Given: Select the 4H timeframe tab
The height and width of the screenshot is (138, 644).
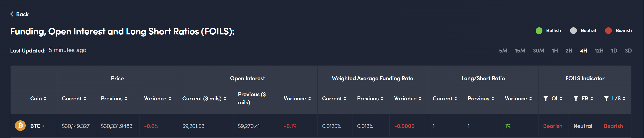Looking at the screenshot, I should coord(583,51).
